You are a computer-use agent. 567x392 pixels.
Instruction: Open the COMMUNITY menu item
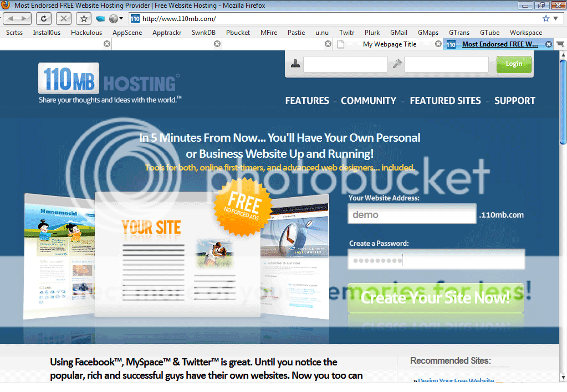click(x=369, y=101)
